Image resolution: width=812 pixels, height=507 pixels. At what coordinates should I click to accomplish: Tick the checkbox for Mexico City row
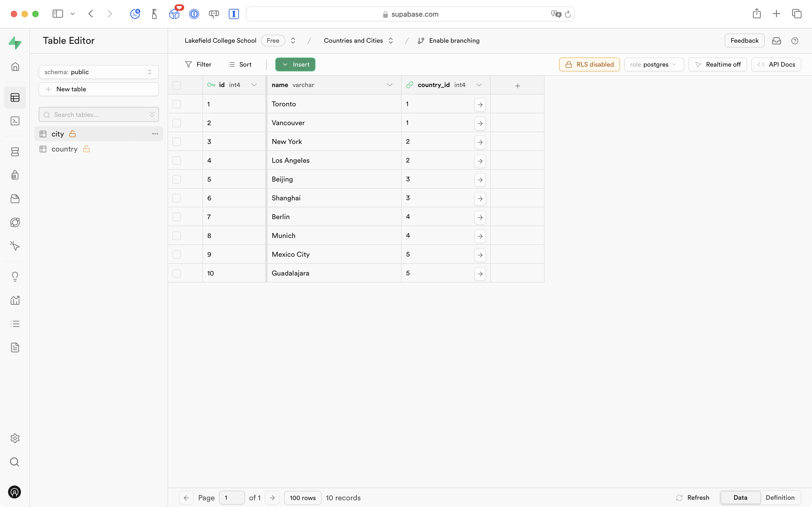pyautogui.click(x=177, y=255)
